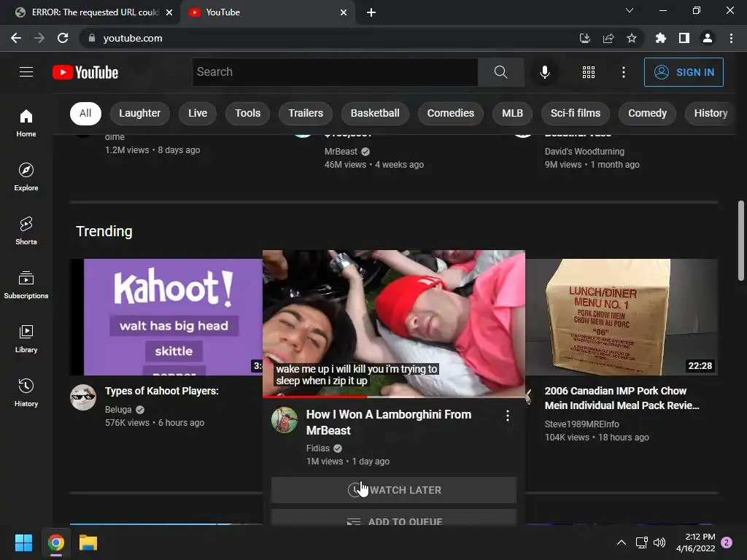The width and height of the screenshot is (747, 560).
Task: Click the Fidias channel avatar
Action: 285,420
